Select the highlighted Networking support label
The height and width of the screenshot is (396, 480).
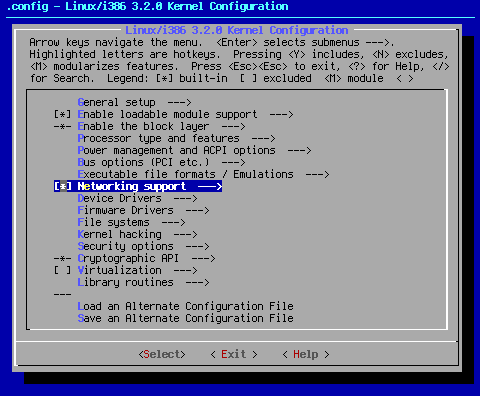(132, 186)
